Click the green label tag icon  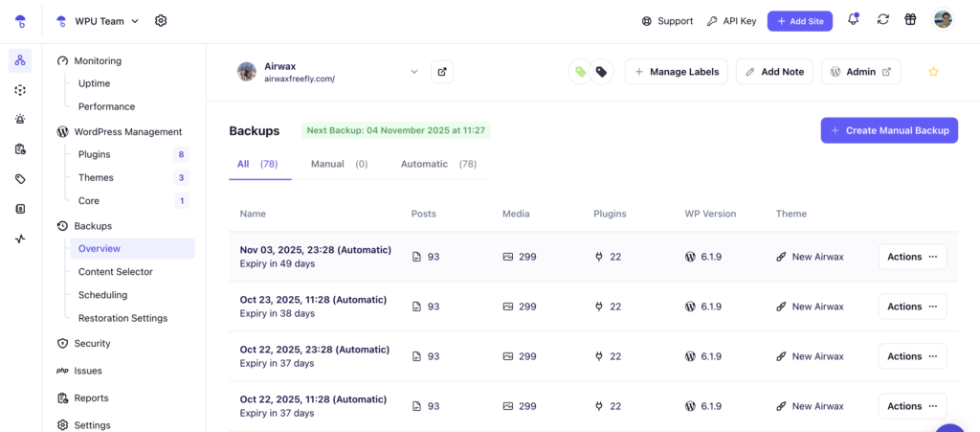point(579,72)
